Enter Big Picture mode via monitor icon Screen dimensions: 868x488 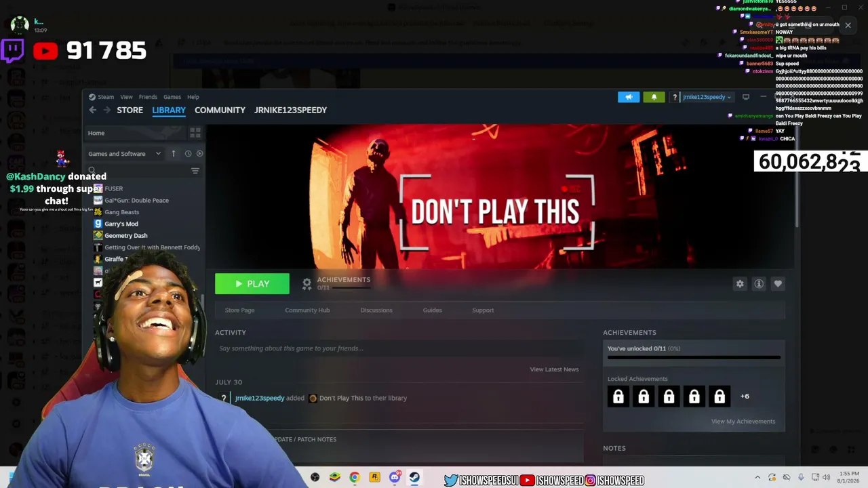coord(746,97)
